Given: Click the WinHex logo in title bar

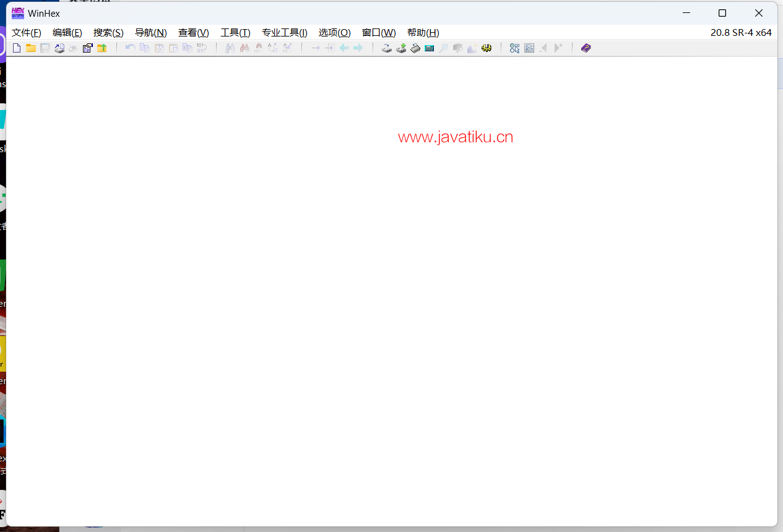Looking at the screenshot, I should pyautogui.click(x=18, y=13).
